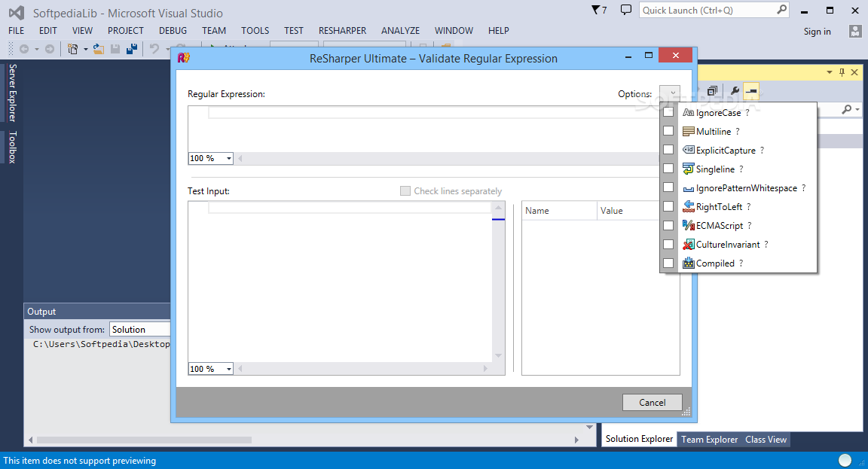Click the RightToLeft option icon
868x469 pixels.
[x=688, y=206]
